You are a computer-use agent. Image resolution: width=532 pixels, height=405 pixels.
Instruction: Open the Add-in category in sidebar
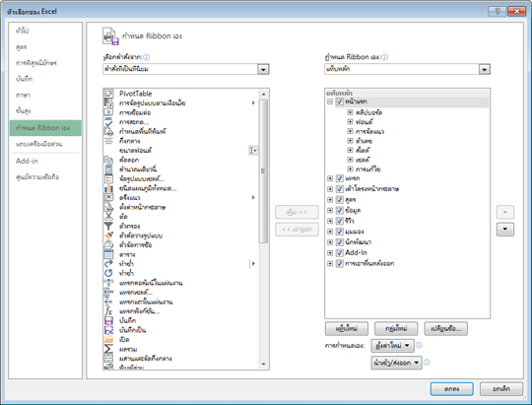point(27,161)
